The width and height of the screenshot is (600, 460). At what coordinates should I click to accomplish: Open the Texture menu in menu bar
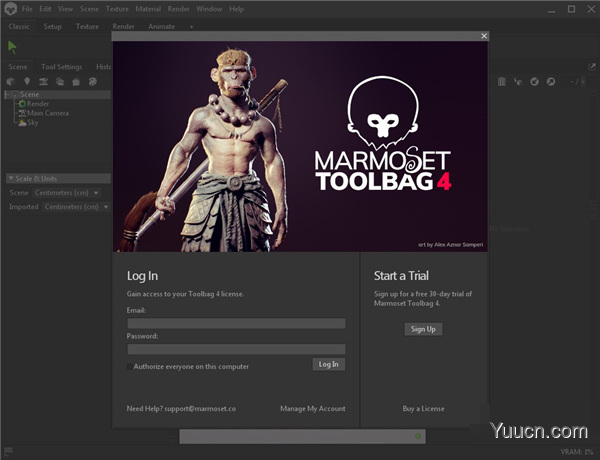tap(117, 9)
